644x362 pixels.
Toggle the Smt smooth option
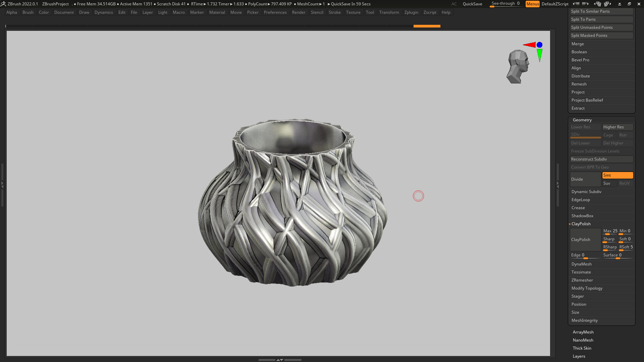click(618, 175)
